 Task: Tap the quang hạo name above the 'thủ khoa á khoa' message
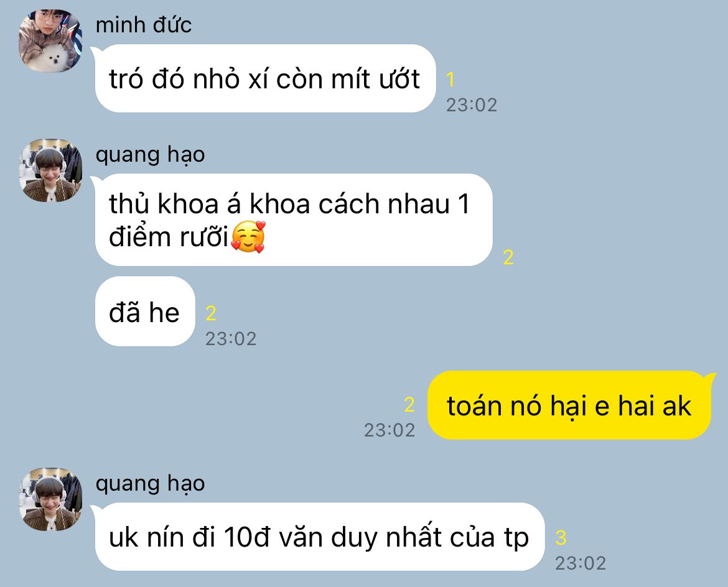pyautogui.click(x=150, y=154)
